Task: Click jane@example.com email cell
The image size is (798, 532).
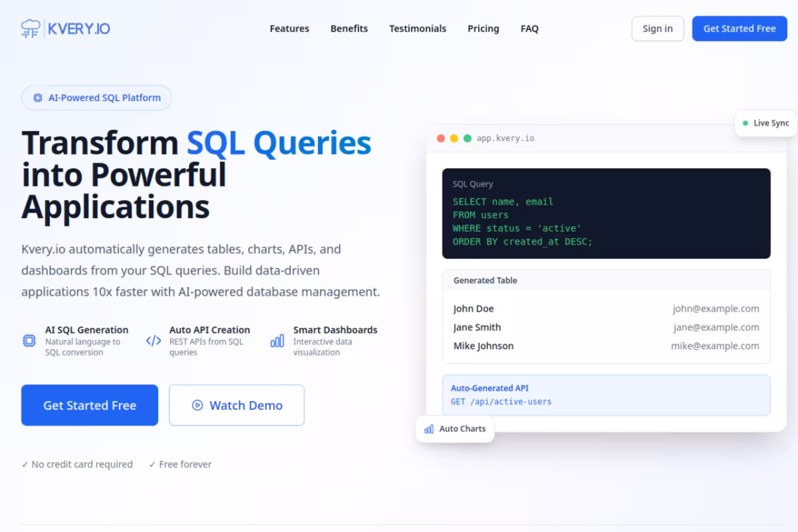Action: point(716,327)
